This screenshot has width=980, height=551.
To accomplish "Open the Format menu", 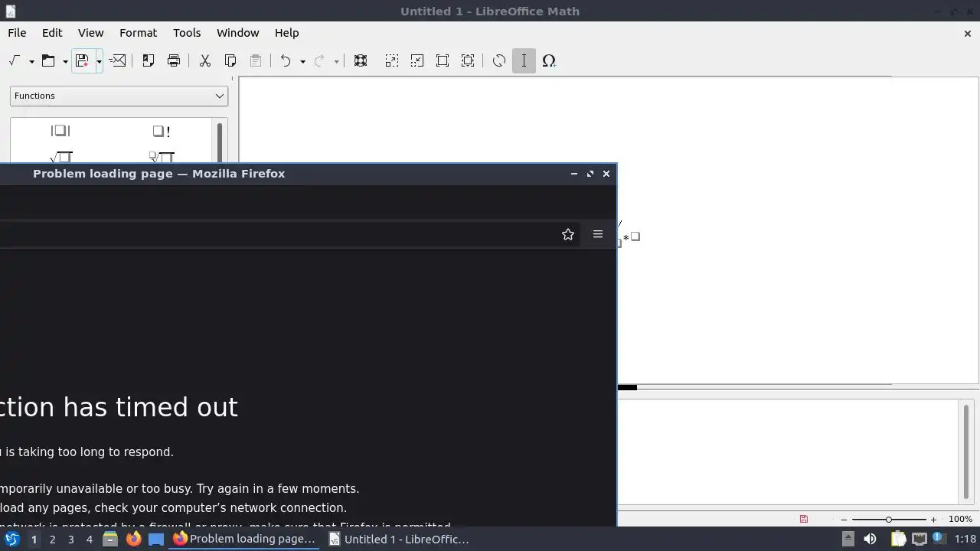I will (138, 33).
